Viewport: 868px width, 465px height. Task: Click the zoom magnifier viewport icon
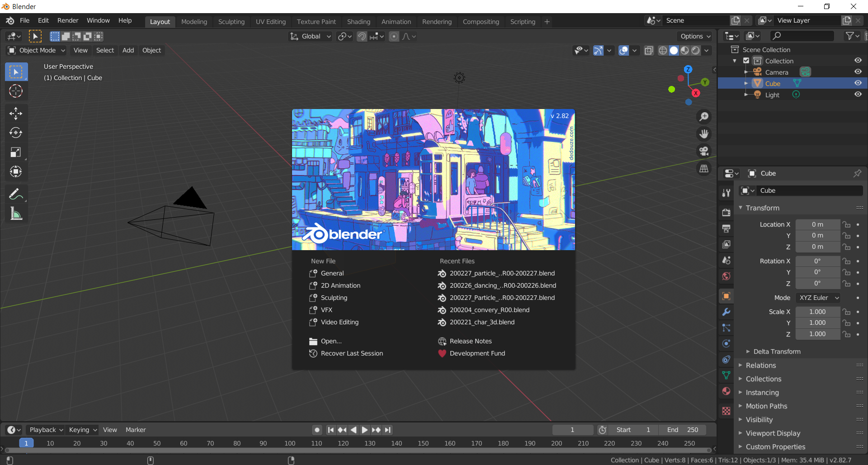click(704, 117)
